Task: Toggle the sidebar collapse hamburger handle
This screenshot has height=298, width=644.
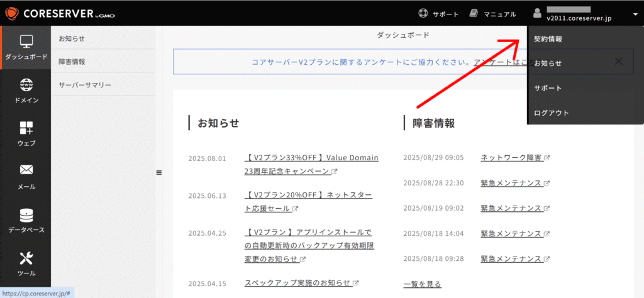Action: [159, 173]
